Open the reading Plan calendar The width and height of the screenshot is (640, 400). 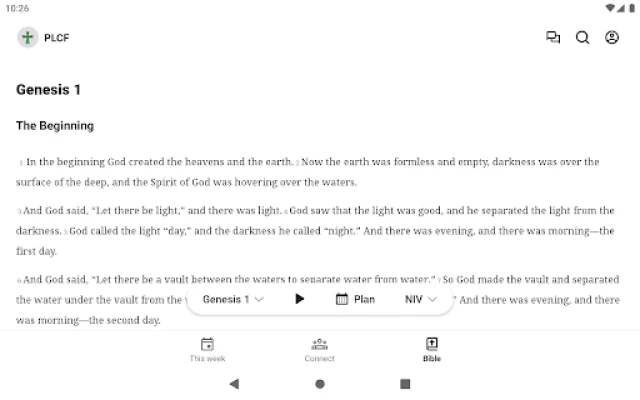coord(355,299)
